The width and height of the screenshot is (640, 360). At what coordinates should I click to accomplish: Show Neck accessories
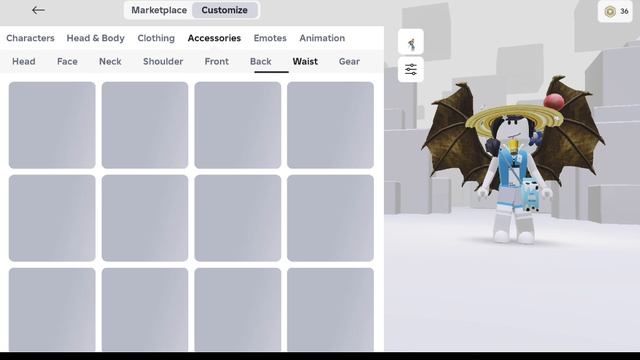110,61
